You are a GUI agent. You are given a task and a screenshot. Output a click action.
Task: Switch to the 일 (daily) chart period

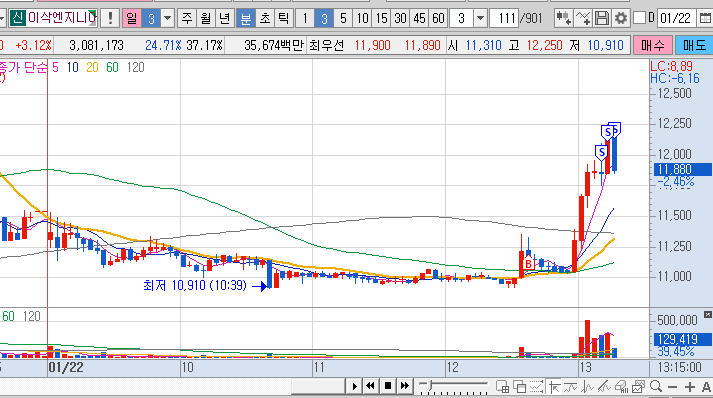pyautogui.click(x=132, y=18)
